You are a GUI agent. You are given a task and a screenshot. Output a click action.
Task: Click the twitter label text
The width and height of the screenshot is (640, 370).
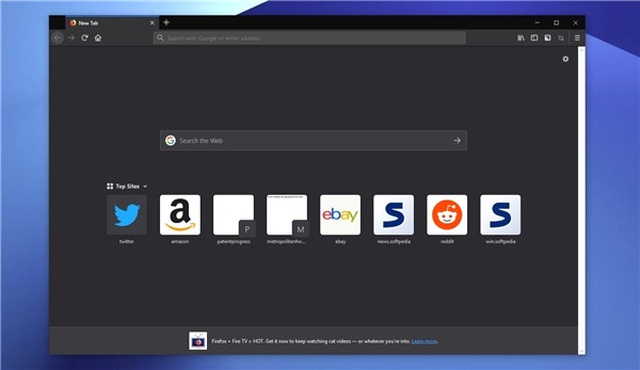tap(127, 241)
